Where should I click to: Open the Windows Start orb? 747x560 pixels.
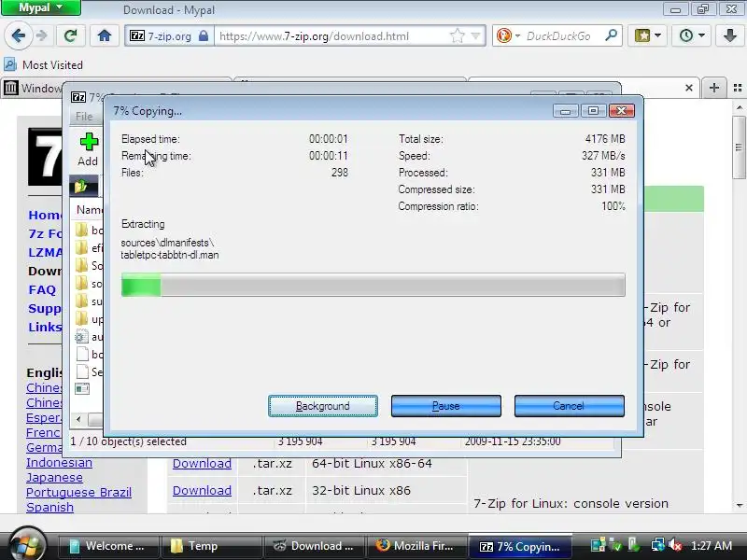point(27,545)
